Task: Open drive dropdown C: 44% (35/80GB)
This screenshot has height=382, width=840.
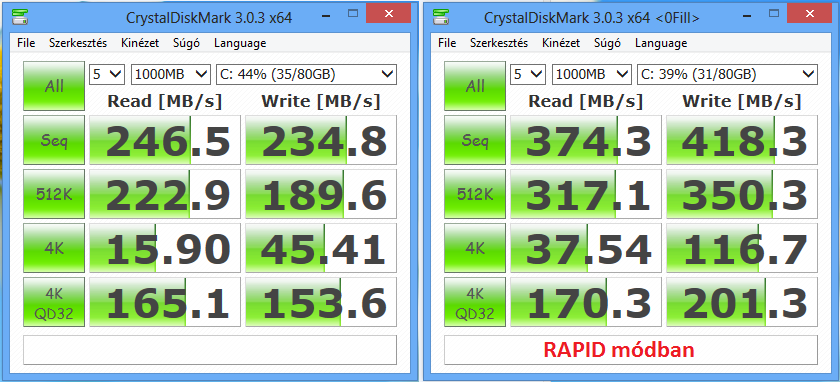Action: point(306,74)
